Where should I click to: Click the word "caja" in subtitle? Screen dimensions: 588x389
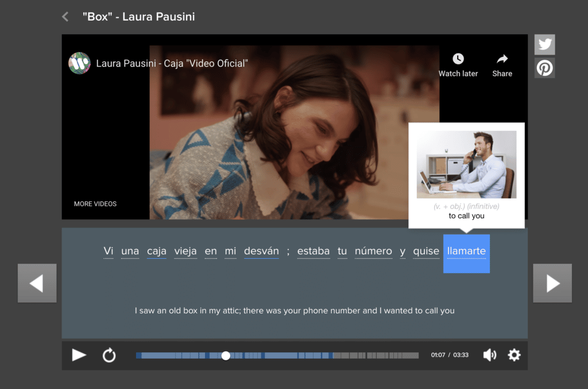[x=156, y=251]
